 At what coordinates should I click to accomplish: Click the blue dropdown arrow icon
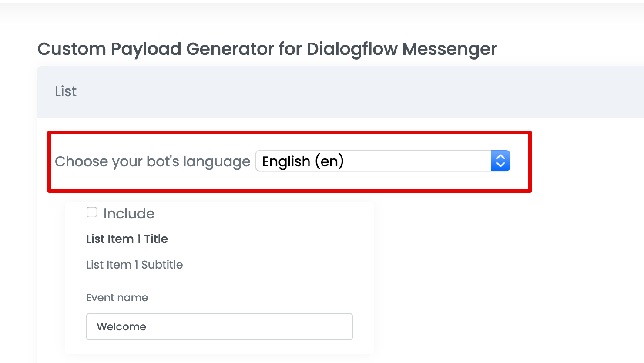click(x=500, y=161)
